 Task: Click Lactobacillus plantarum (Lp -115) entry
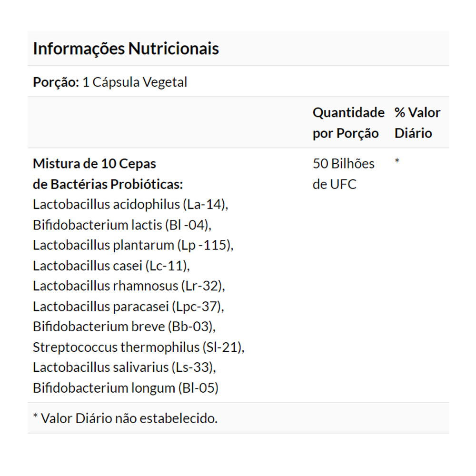coord(133,245)
